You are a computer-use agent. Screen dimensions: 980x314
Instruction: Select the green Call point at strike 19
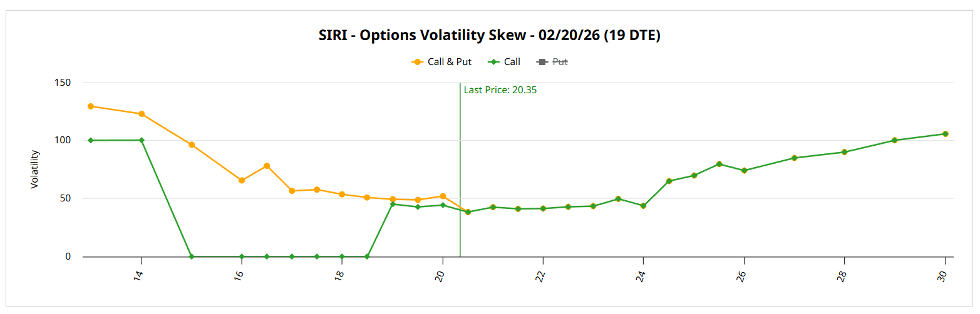click(x=393, y=204)
